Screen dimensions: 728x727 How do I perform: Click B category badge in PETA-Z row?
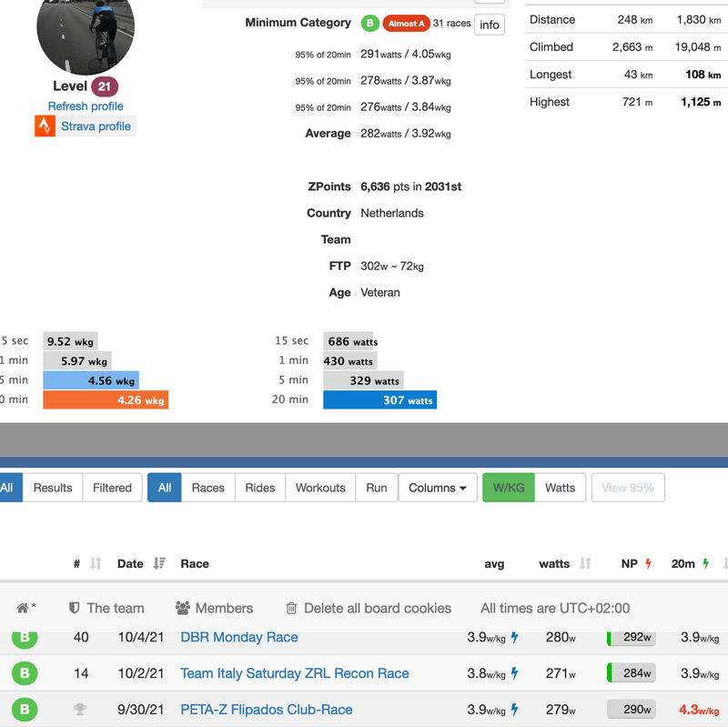(x=25, y=710)
